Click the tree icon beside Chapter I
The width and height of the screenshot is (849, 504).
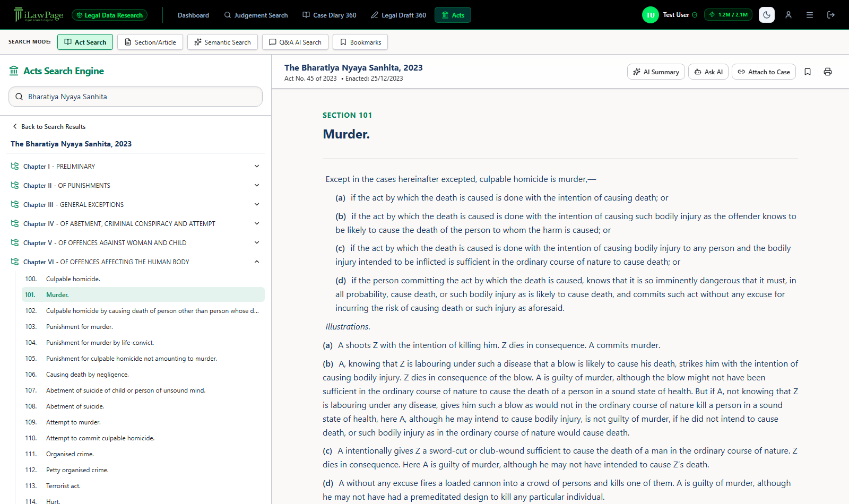tap(15, 166)
